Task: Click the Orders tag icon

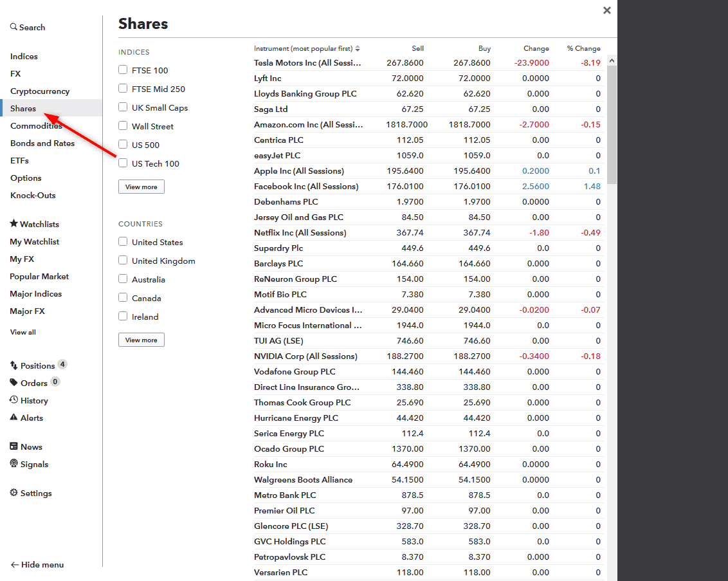Action: click(x=14, y=383)
